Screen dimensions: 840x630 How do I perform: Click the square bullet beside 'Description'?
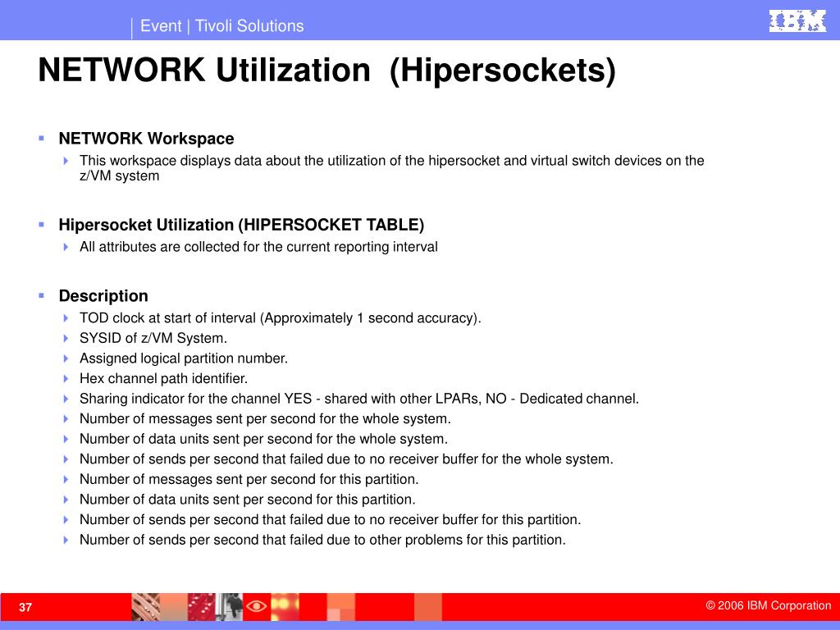(x=41, y=295)
